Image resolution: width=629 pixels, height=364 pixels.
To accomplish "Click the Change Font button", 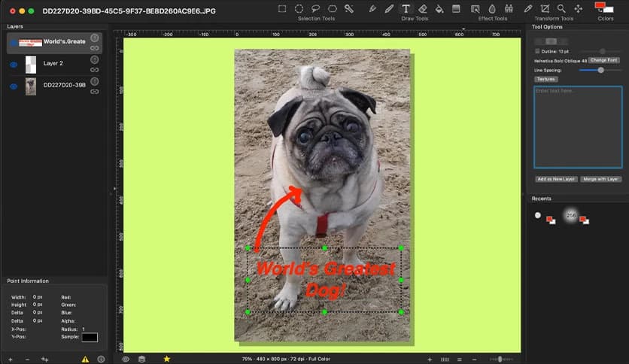I will (603, 60).
